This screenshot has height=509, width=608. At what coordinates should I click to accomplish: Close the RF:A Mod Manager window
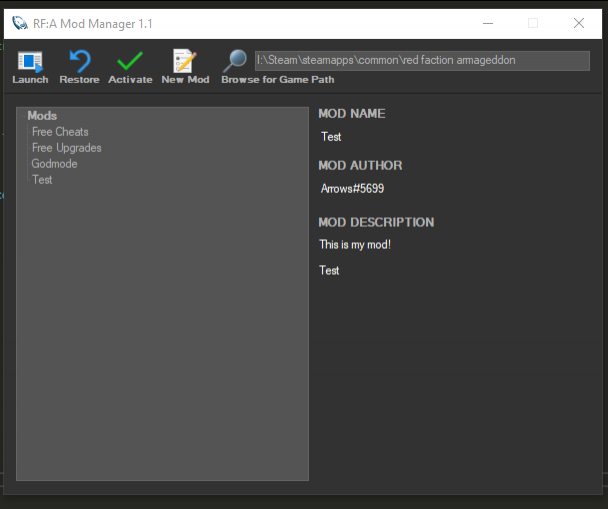pos(579,23)
